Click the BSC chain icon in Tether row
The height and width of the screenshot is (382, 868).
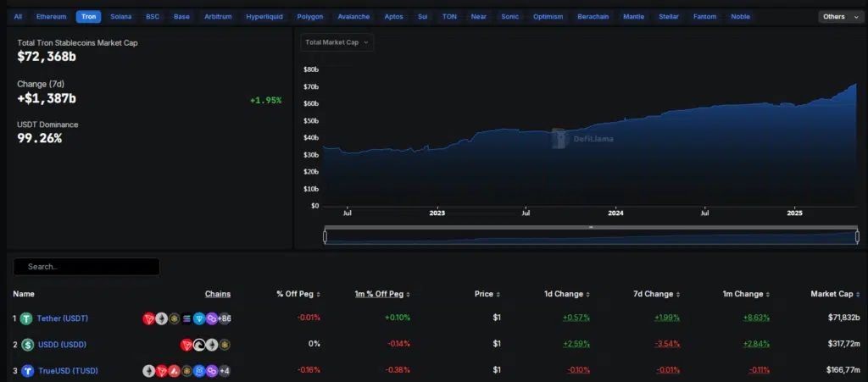[x=175, y=318]
